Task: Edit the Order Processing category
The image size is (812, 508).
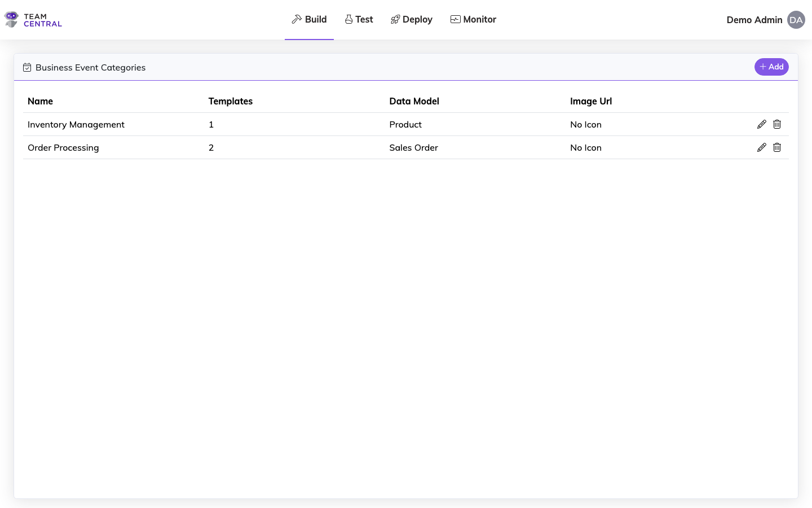Action: (761, 147)
